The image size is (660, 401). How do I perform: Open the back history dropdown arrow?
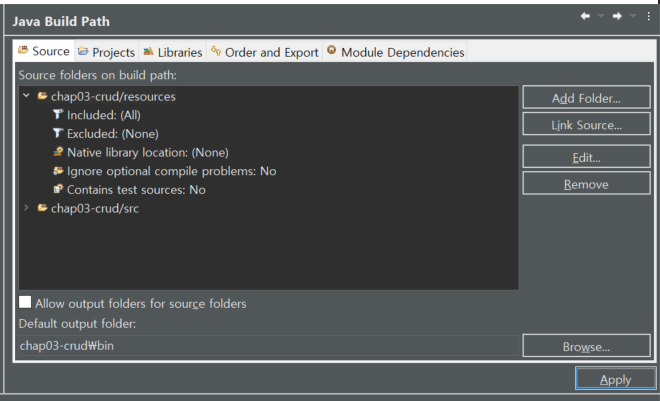601,16
